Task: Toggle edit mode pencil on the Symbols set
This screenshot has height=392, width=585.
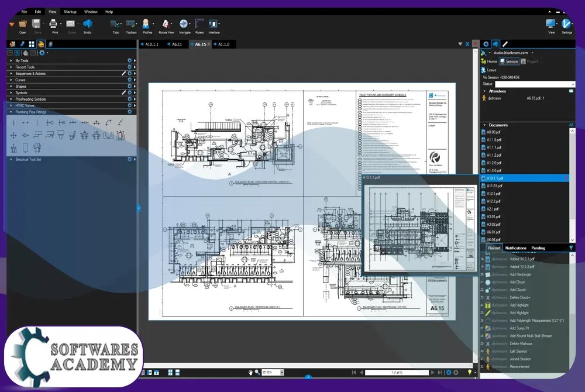Action: pyautogui.click(x=125, y=91)
